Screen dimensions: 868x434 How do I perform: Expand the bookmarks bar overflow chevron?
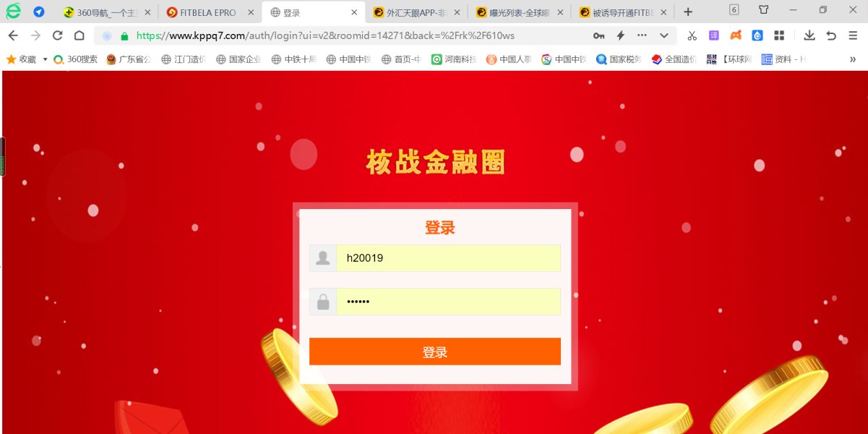(x=853, y=59)
